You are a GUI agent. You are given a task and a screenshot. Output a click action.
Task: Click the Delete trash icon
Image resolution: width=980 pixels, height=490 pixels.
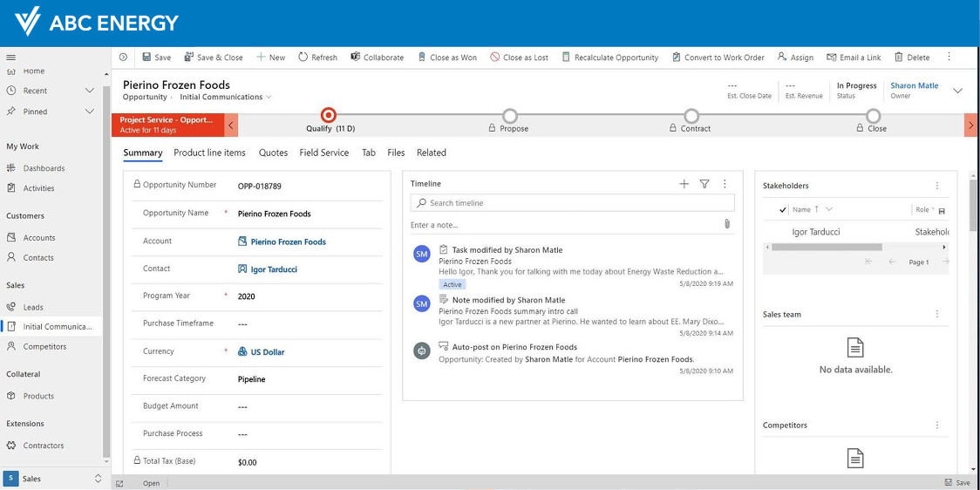coord(899,58)
